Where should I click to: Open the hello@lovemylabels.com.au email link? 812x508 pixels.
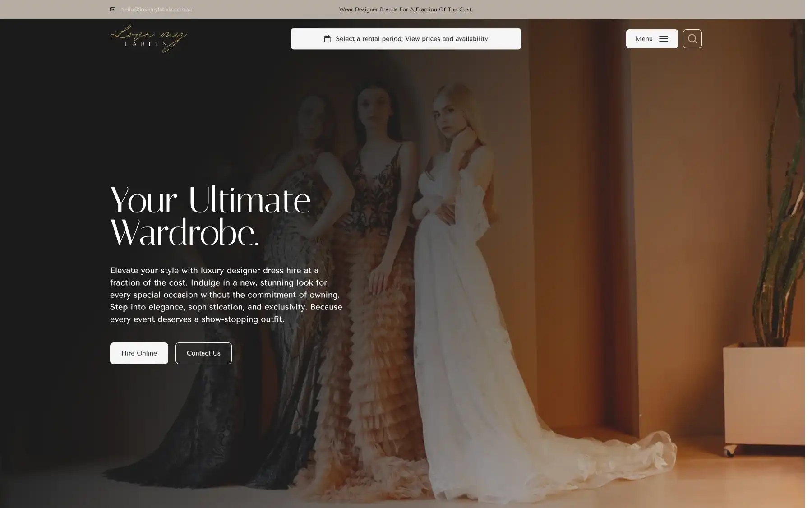tap(157, 9)
